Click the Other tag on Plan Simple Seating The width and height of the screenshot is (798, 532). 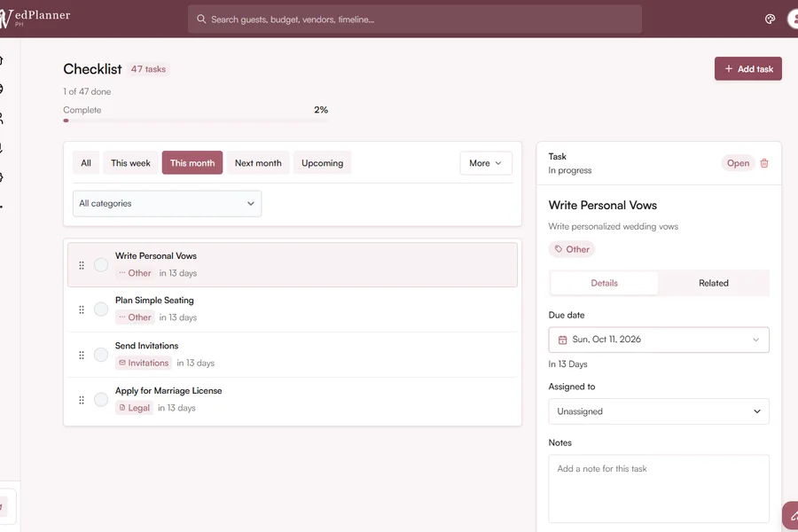pyautogui.click(x=135, y=317)
